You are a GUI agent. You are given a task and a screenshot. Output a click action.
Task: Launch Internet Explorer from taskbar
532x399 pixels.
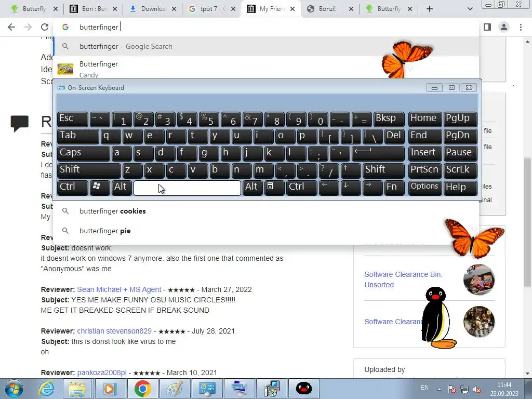pos(46,389)
